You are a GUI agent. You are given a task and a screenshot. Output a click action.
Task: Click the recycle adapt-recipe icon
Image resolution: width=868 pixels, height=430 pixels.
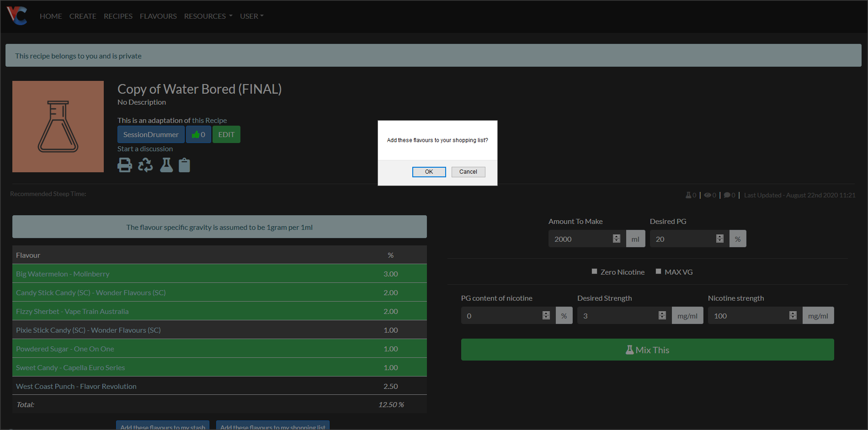(x=145, y=165)
